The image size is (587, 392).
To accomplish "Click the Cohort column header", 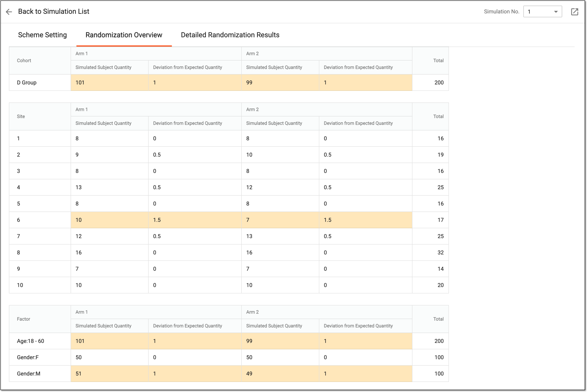I will click(x=24, y=61).
